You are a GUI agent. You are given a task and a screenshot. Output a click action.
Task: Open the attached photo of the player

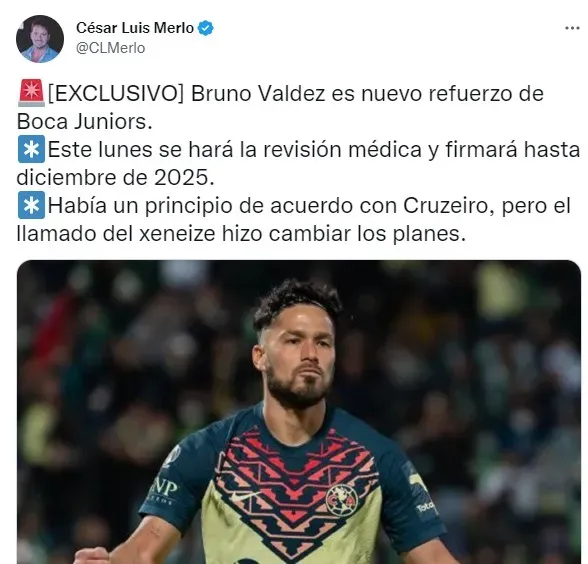(x=299, y=412)
